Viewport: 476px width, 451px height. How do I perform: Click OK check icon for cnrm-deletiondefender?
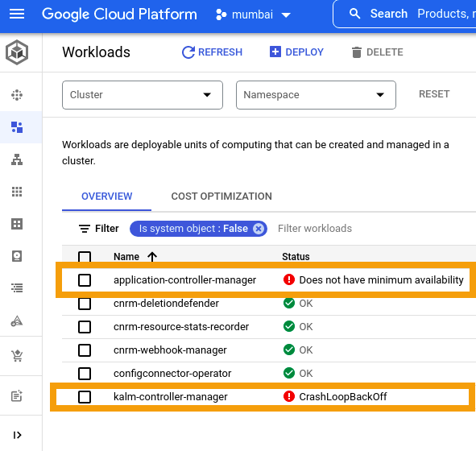coord(289,303)
